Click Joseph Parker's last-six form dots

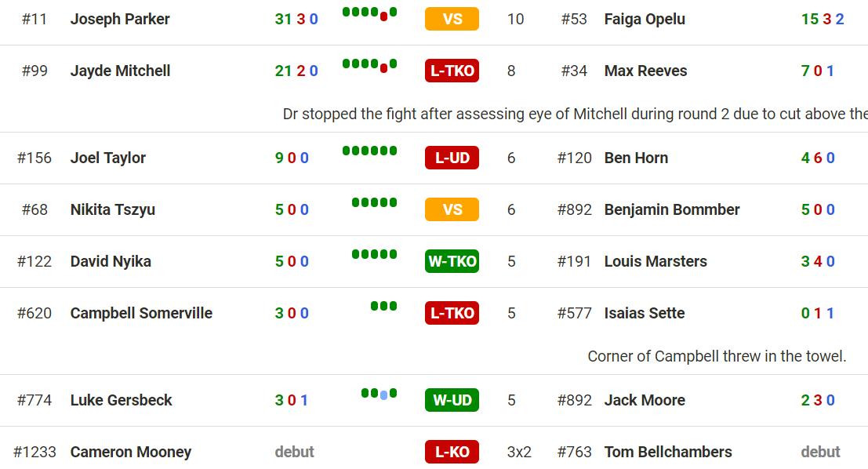pyautogui.click(x=370, y=13)
